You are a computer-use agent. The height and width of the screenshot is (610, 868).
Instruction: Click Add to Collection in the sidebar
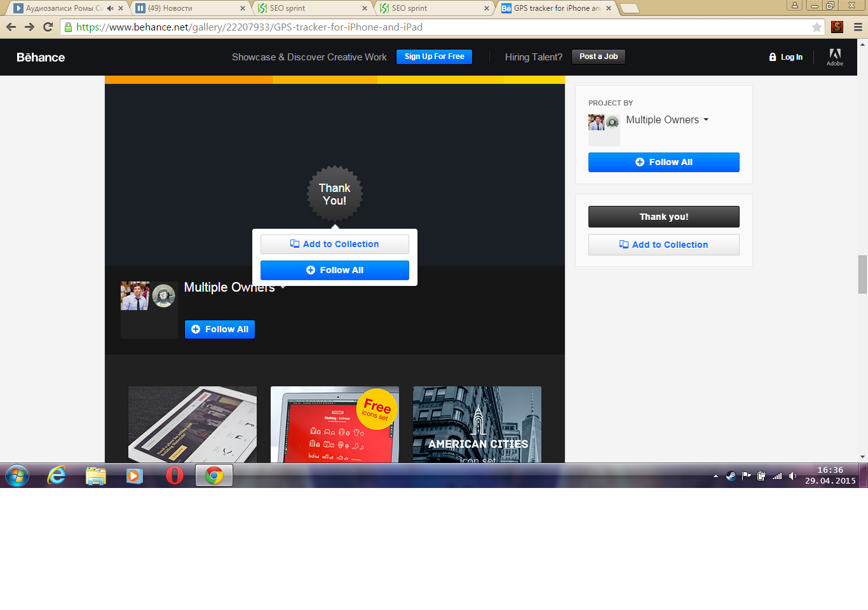pos(664,245)
